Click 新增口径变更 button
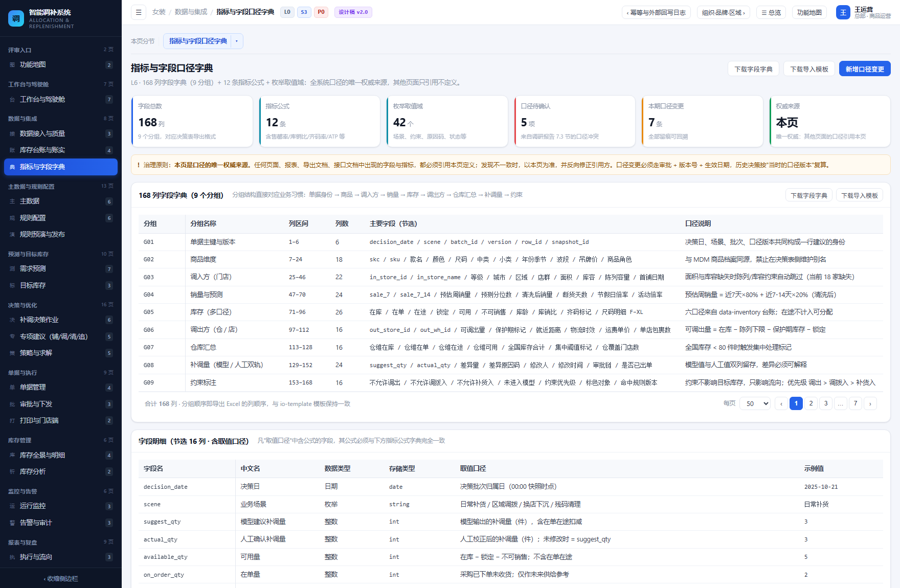 coord(865,69)
